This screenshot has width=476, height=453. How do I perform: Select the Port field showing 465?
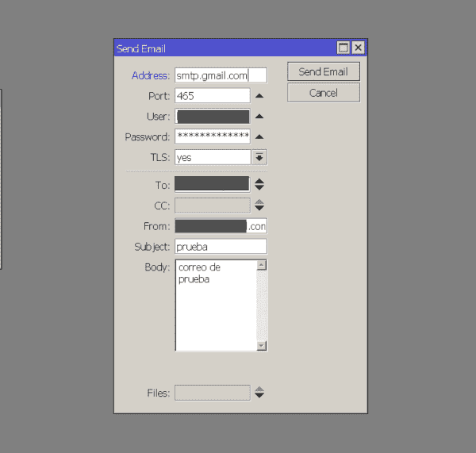tap(213, 96)
